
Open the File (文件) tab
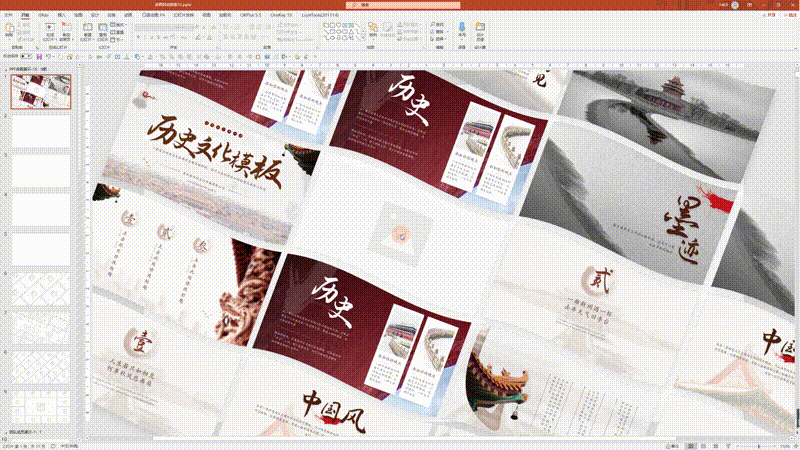(9, 15)
